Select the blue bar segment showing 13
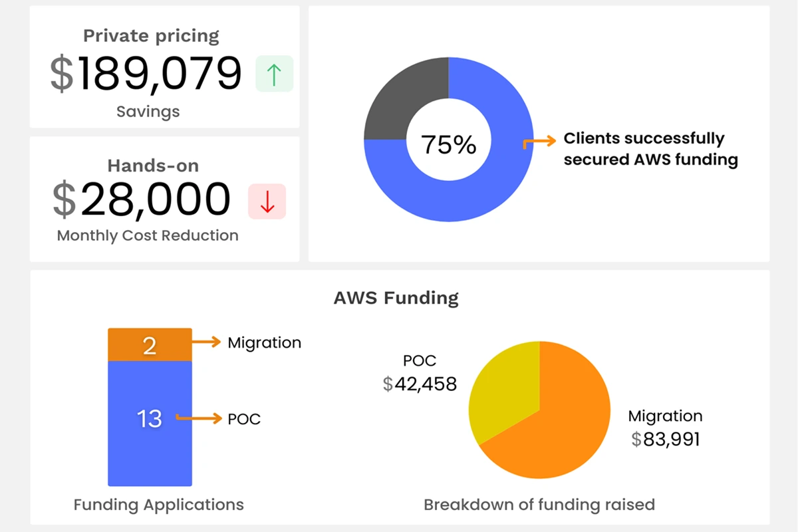Screen dimensions: 798x532 coord(150,424)
